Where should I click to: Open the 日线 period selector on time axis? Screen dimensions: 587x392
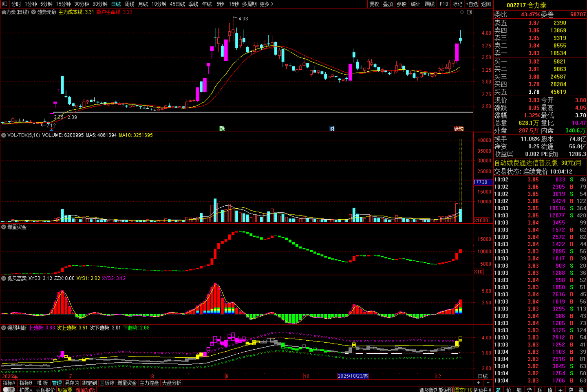(x=483, y=376)
